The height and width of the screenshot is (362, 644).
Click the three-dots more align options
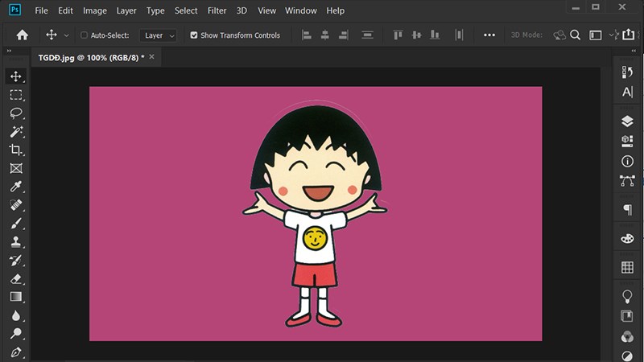pyautogui.click(x=489, y=35)
